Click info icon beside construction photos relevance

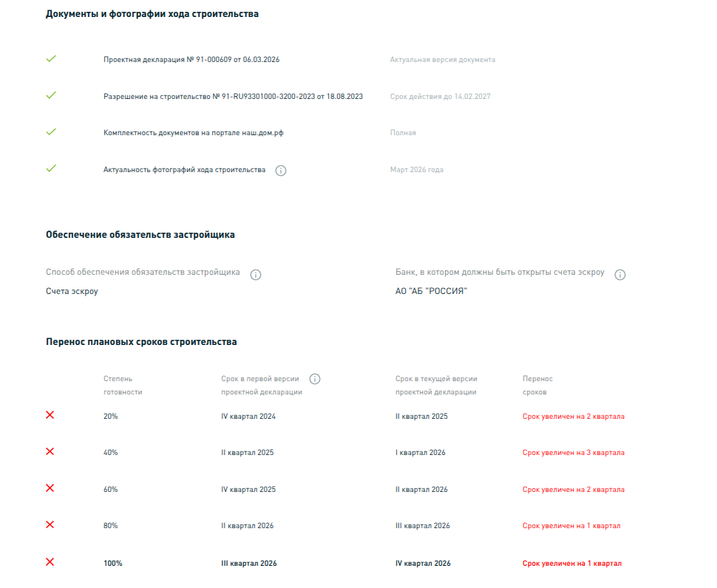coord(281,171)
